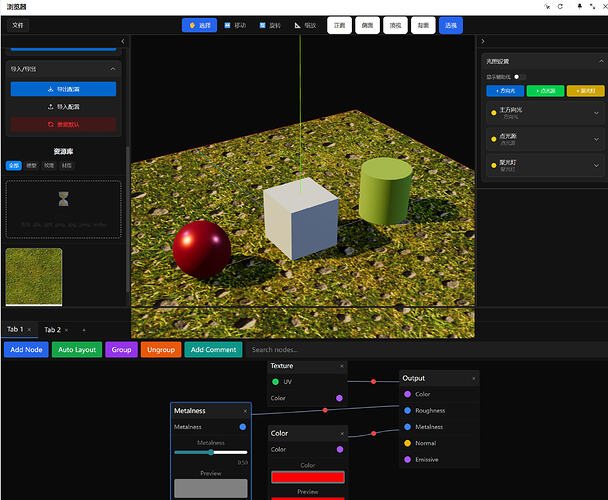Screen dimensions: 608x500
Task: Click the blue output port on Metalness node
Action: 243,427
